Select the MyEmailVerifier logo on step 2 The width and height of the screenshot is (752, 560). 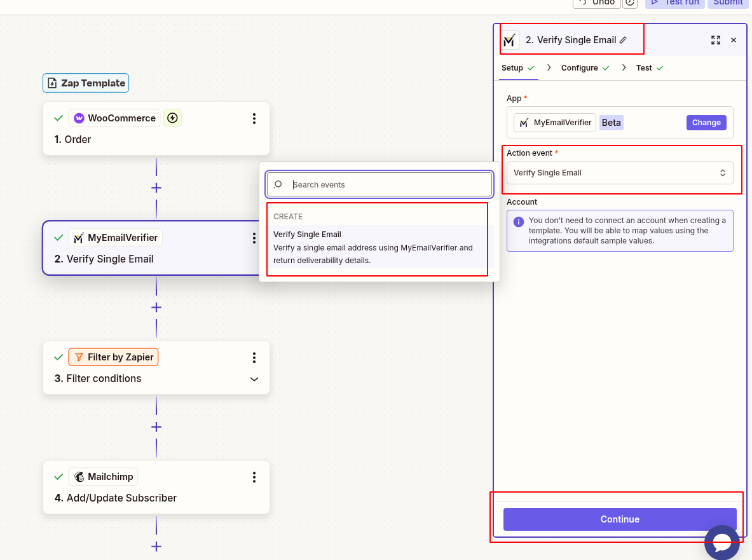pos(78,237)
